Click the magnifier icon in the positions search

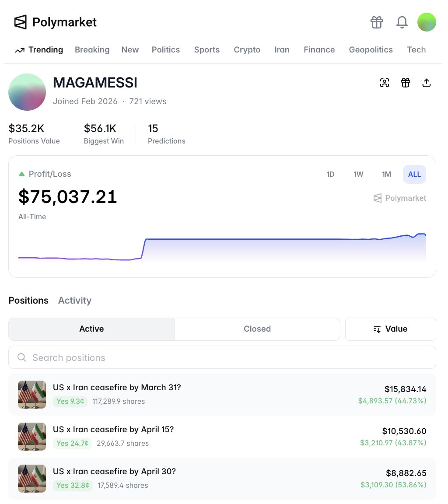coord(21,357)
